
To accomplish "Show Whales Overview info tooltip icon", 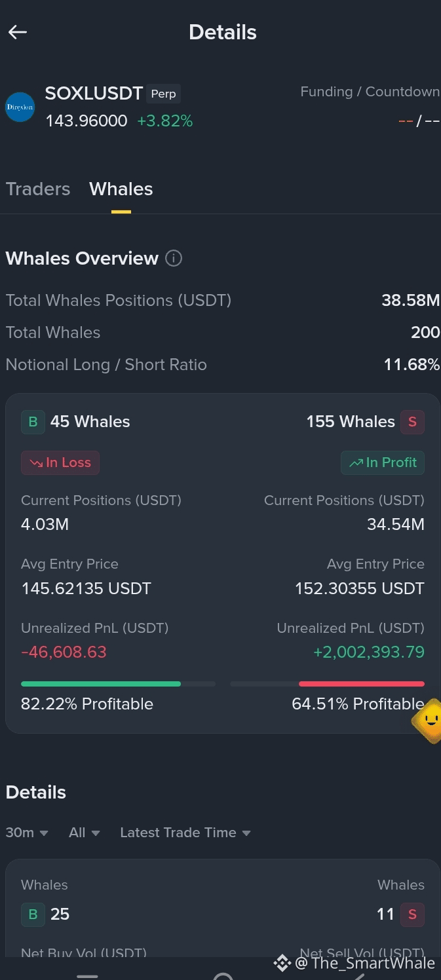I will [174, 258].
